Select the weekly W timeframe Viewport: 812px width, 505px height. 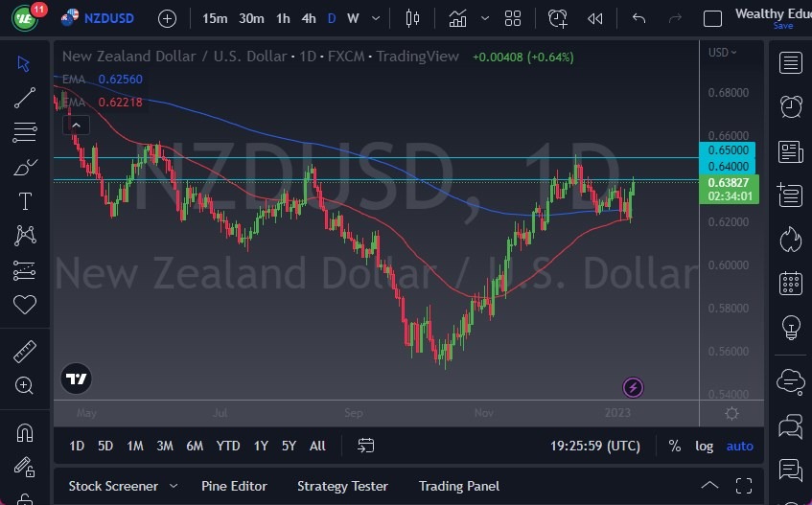coord(353,18)
